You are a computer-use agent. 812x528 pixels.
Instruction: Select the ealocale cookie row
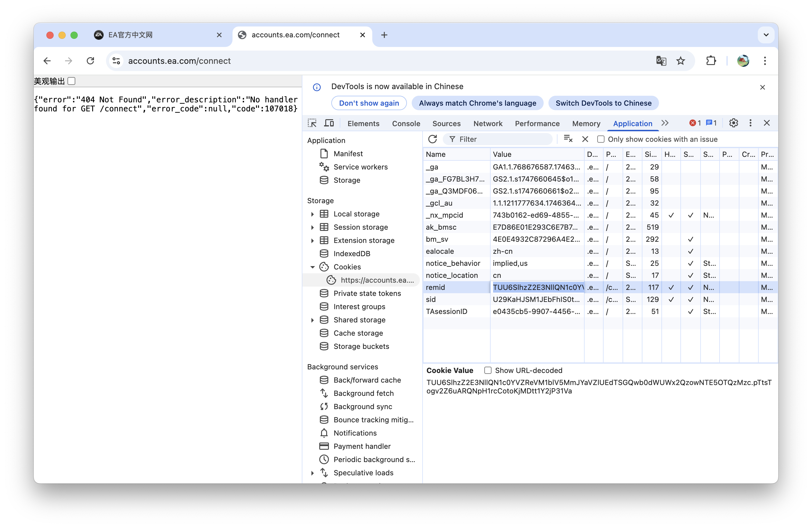pyautogui.click(x=600, y=251)
